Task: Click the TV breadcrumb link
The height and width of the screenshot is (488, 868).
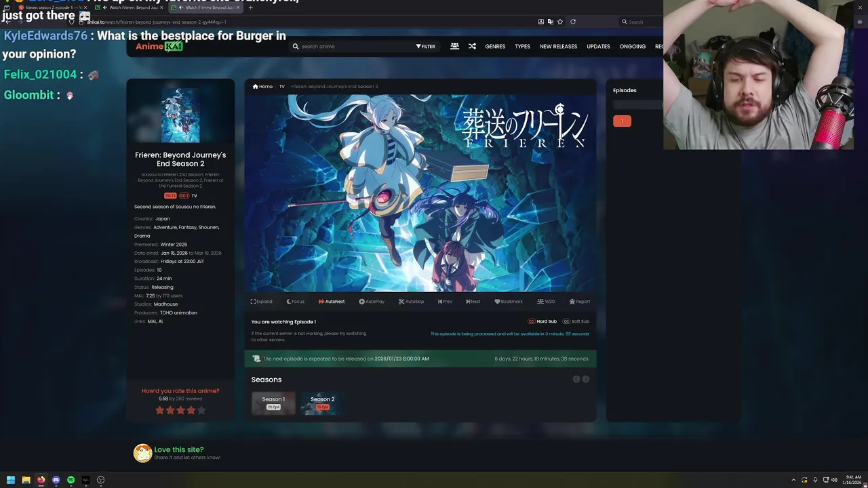Action: 282,86
